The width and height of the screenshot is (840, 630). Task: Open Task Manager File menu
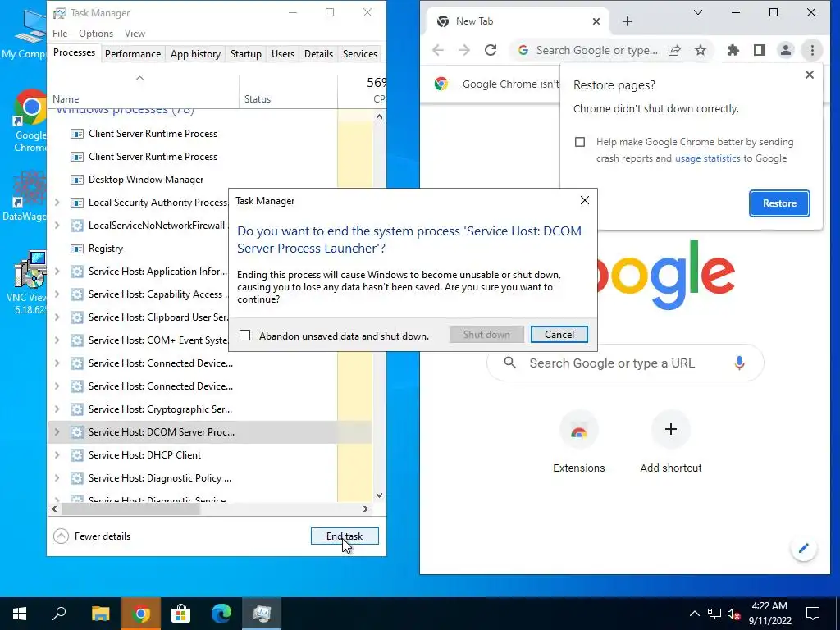click(60, 33)
